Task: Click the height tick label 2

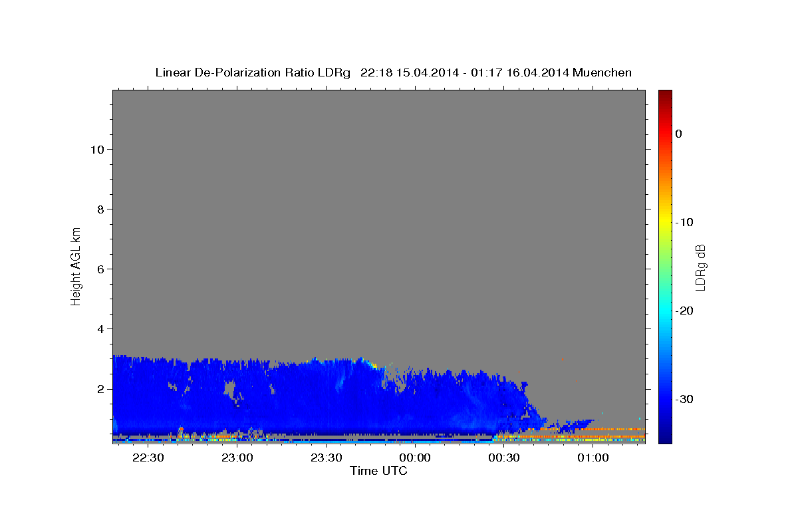Action: pyautogui.click(x=100, y=388)
